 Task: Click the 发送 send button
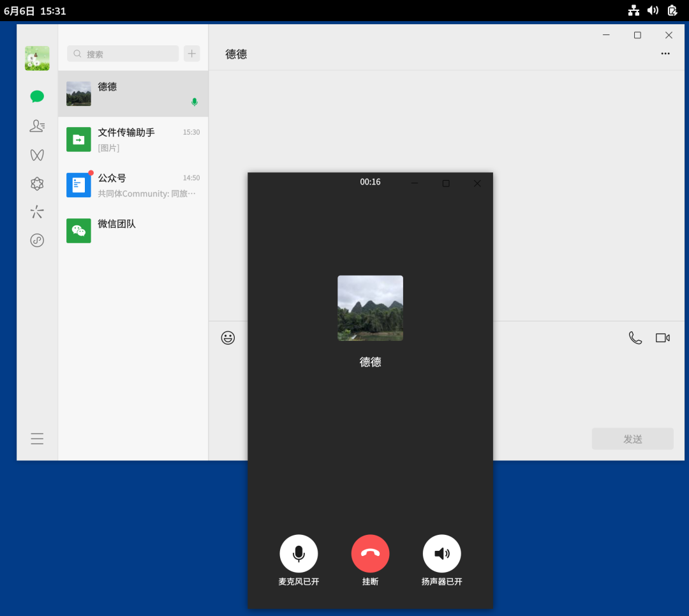632,439
